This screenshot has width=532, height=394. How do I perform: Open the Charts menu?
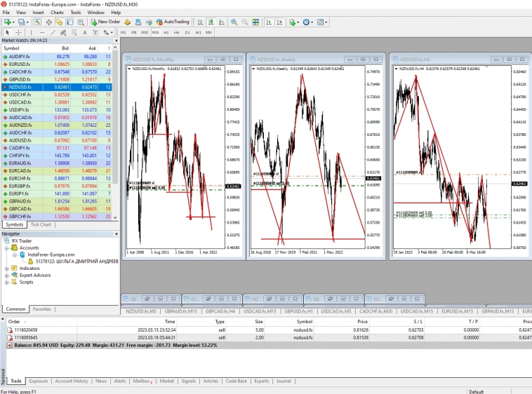click(x=57, y=13)
